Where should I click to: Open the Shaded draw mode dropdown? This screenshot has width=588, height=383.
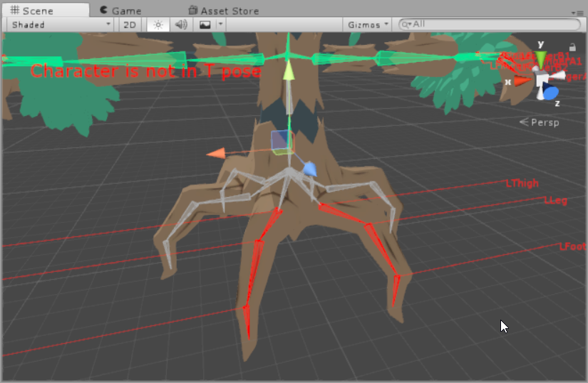(61, 25)
